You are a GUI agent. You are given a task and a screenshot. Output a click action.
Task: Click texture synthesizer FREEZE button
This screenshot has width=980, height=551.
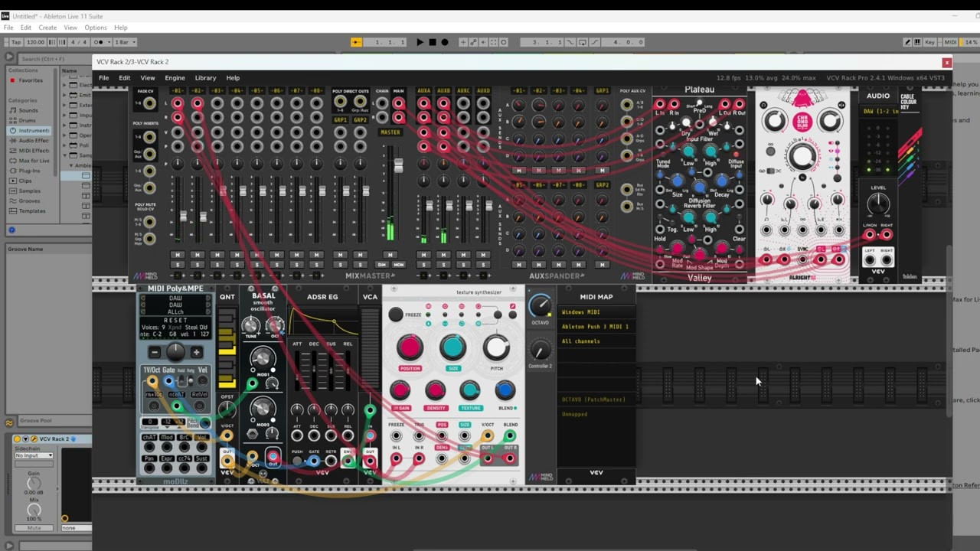[395, 315]
